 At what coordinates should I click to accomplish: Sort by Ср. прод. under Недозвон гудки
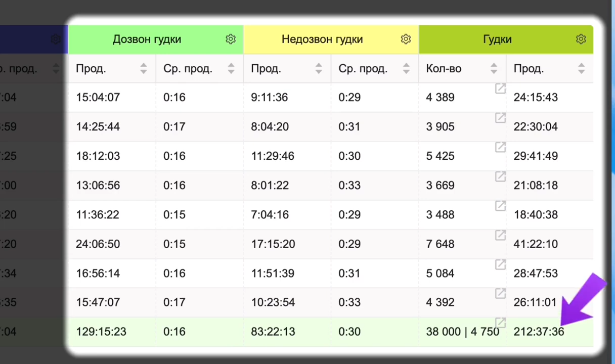(x=406, y=69)
